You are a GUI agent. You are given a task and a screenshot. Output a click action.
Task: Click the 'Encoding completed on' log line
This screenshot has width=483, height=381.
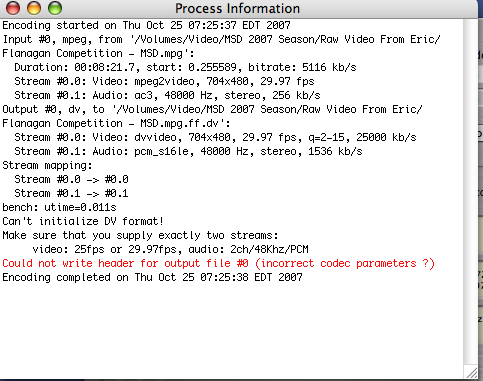point(152,277)
